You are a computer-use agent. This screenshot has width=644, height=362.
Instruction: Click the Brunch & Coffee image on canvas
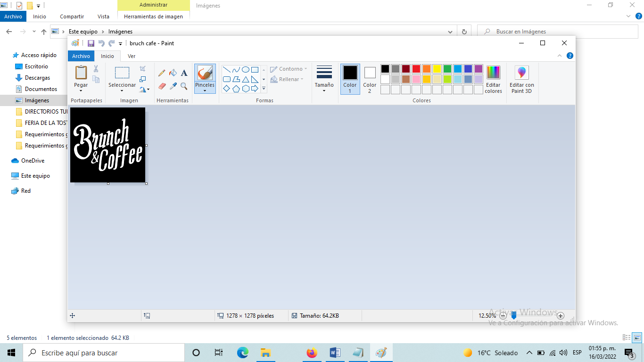coord(108,145)
